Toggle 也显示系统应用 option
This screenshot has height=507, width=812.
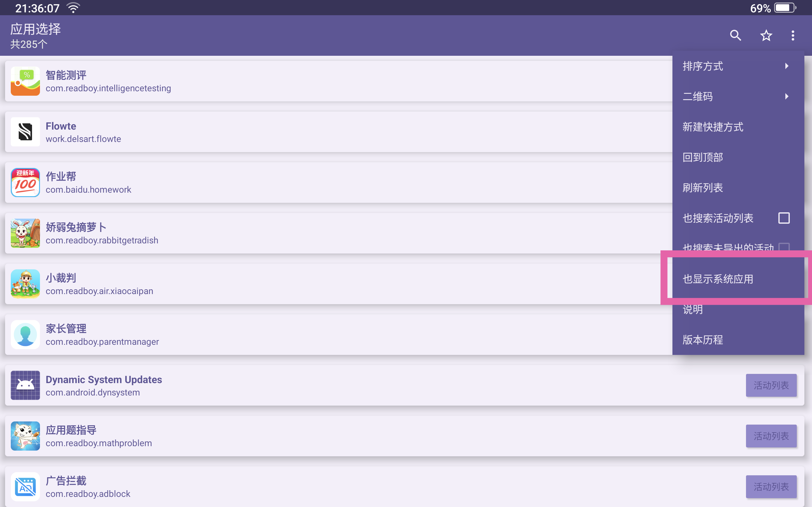[x=738, y=279]
